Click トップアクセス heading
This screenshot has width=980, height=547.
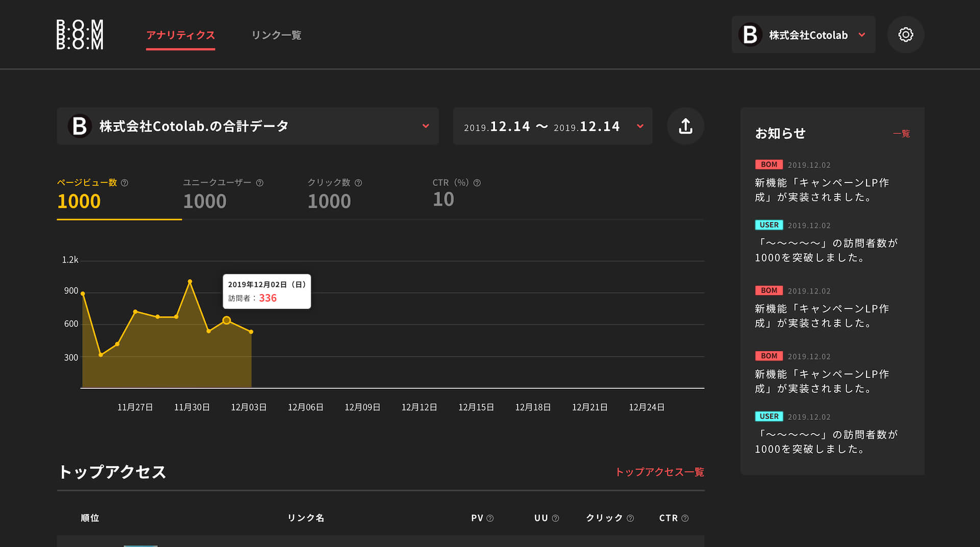[112, 472]
